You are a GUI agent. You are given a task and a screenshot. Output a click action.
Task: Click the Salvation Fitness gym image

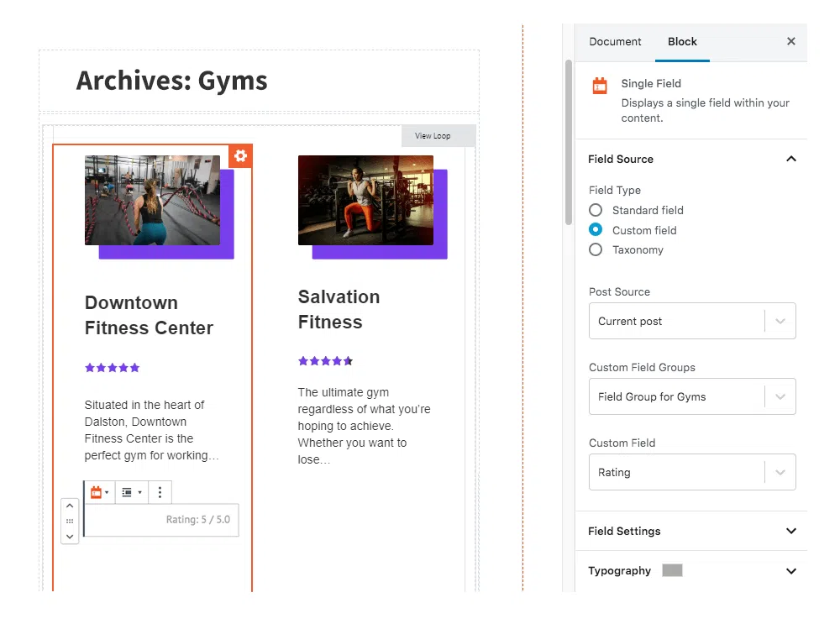[x=365, y=201]
